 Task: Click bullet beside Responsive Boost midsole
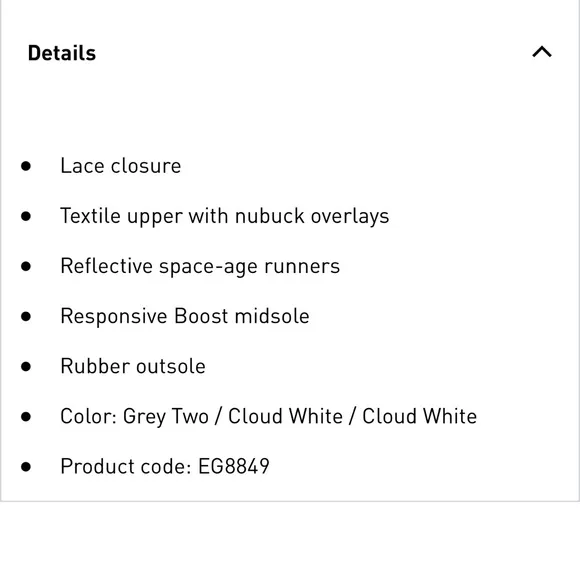pyautogui.click(x=26, y=316)
